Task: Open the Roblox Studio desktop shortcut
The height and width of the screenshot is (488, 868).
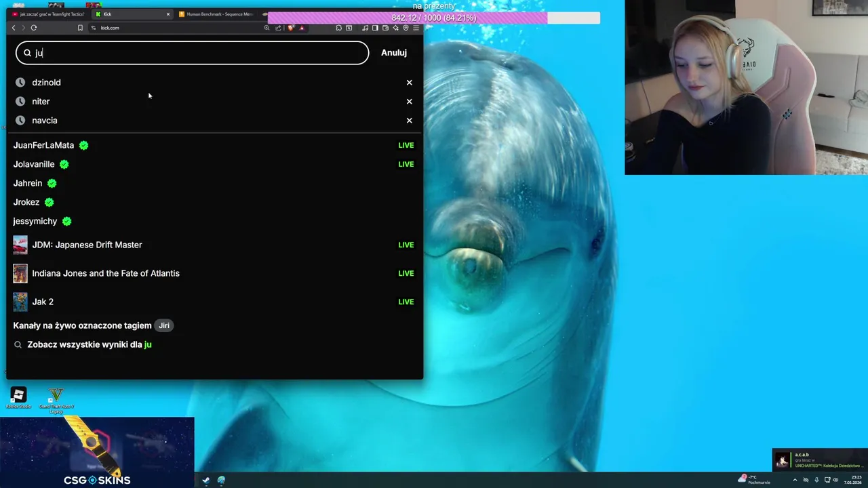Action: coord(18,398)
